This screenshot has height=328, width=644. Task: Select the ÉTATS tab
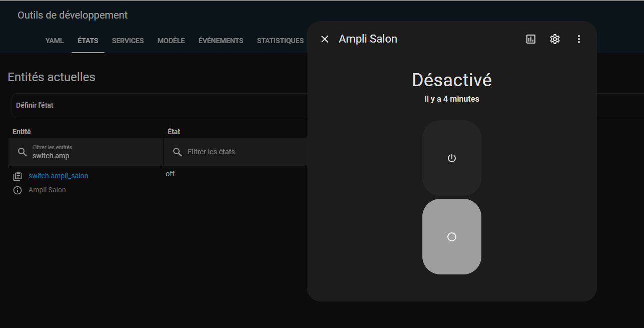[x=88, y=41]
